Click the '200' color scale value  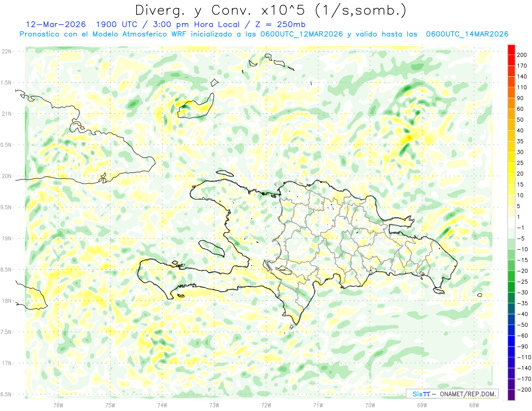pyautogui.click(x=522, y=55)
